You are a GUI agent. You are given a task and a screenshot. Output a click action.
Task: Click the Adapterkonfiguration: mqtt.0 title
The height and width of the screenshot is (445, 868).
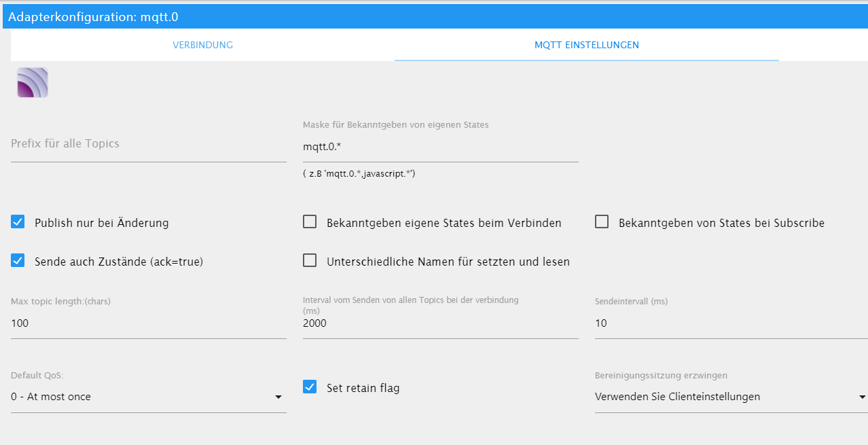[x=93, y=16]
